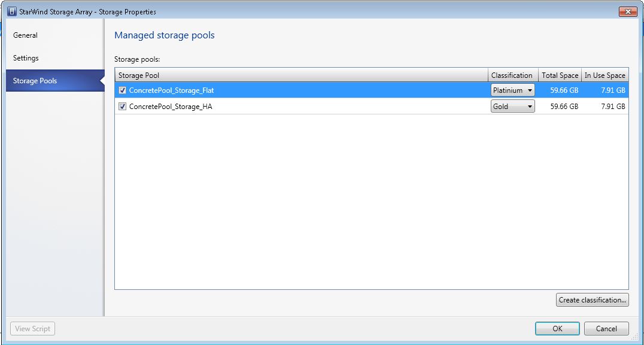Image resolution: width=644 pixels, height=345 pixels.
Task: Uncheck the ConcretePool_Storage_Flat checkbox
Action: (x=122, y=90)
